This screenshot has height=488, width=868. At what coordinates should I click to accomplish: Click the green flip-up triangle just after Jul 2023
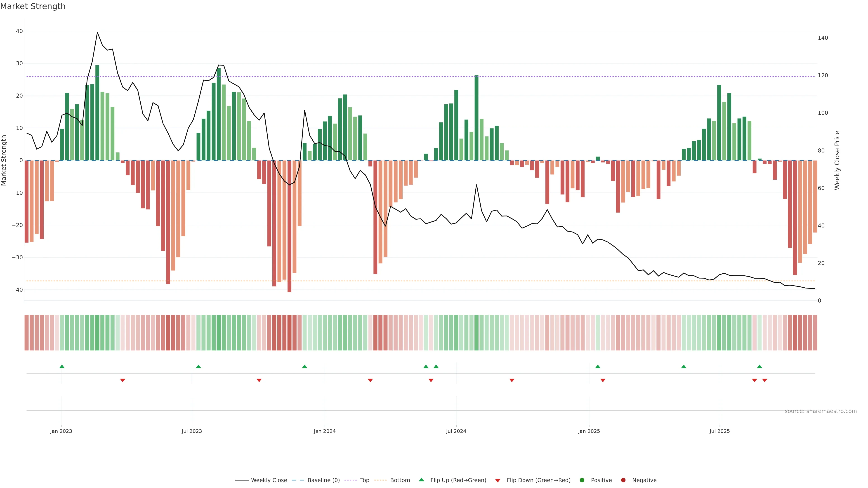tap(198, 366)
